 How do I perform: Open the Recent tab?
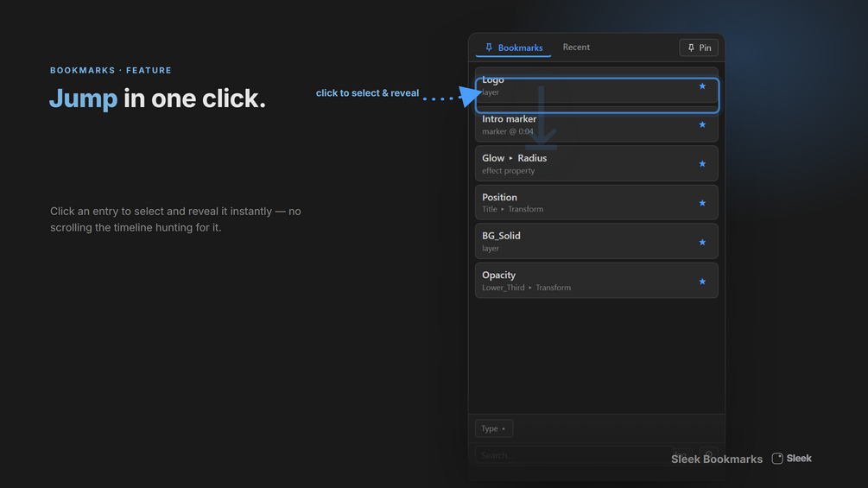[x=576, y=47]
